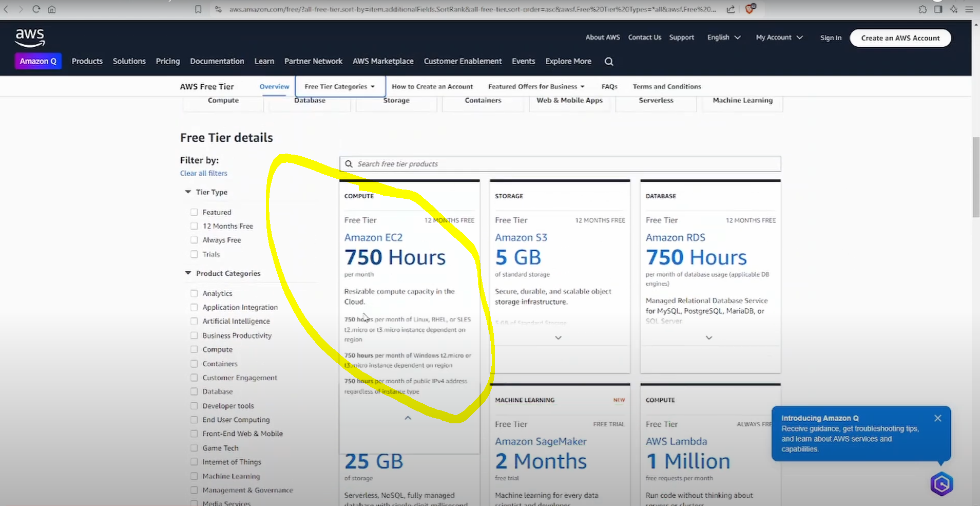Click the site info icon in address bar
This screenshot has height=506, width=980.
(218, 9)
